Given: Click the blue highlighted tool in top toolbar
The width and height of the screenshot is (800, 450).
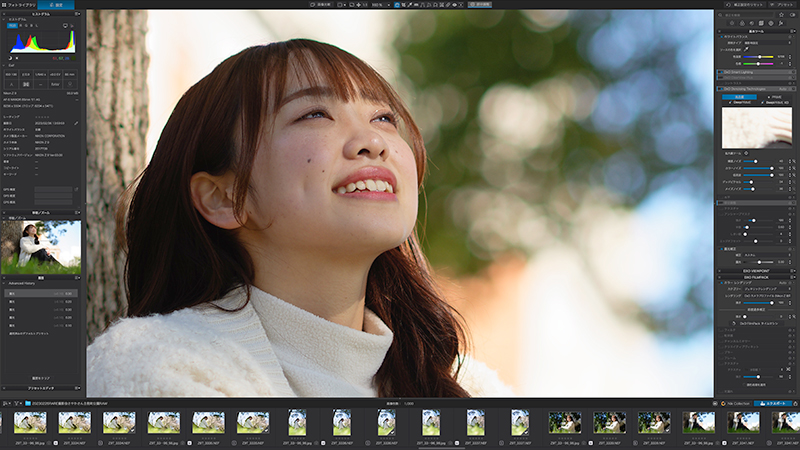Looking at the screenshot, I should [x=397, y=5].
